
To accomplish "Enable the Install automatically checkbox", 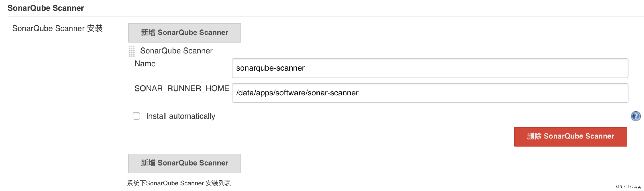I will click(136, 116).
